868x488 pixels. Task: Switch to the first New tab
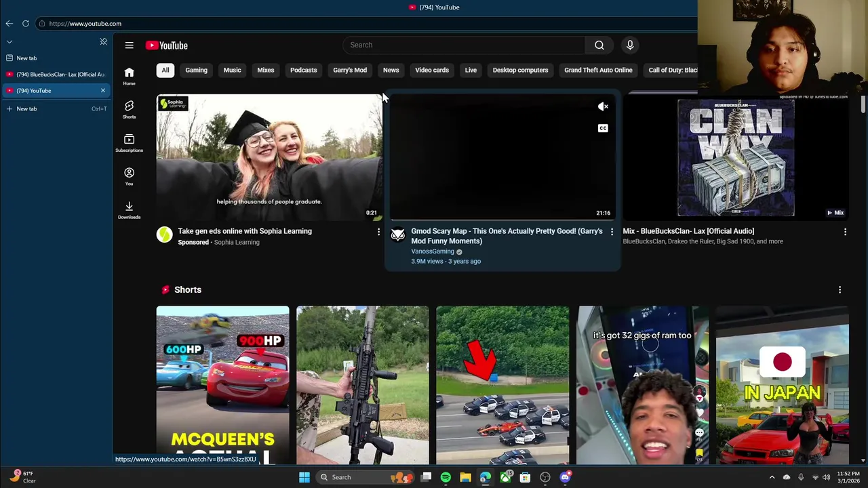[x=56, y=58]
